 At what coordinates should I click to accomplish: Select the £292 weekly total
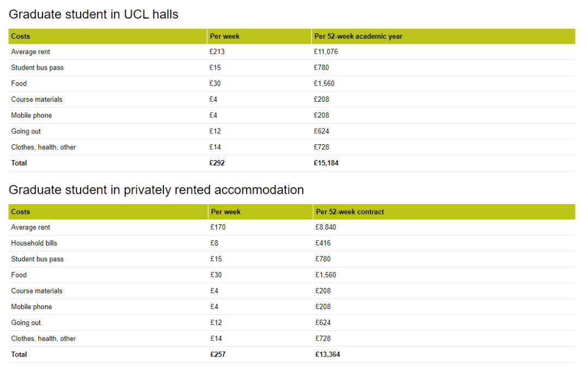(x=217, y=163)
